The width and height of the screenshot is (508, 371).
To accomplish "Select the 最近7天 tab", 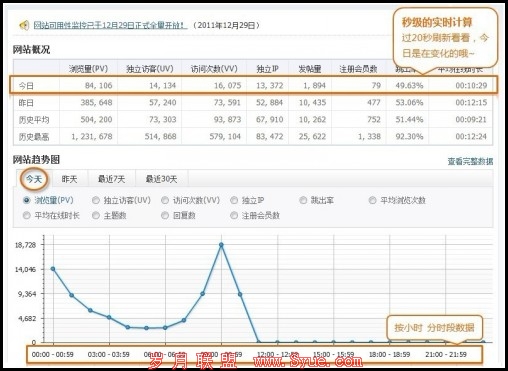I will tap(111, 179).
